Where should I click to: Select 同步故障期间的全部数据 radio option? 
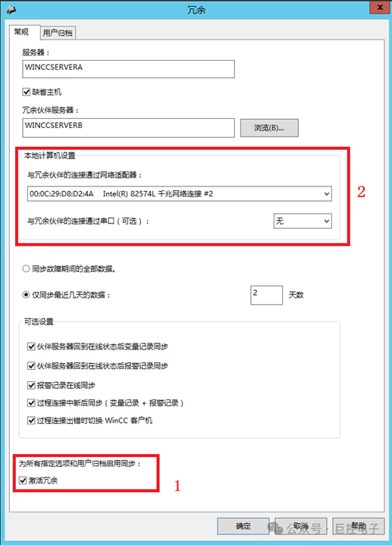26,268
